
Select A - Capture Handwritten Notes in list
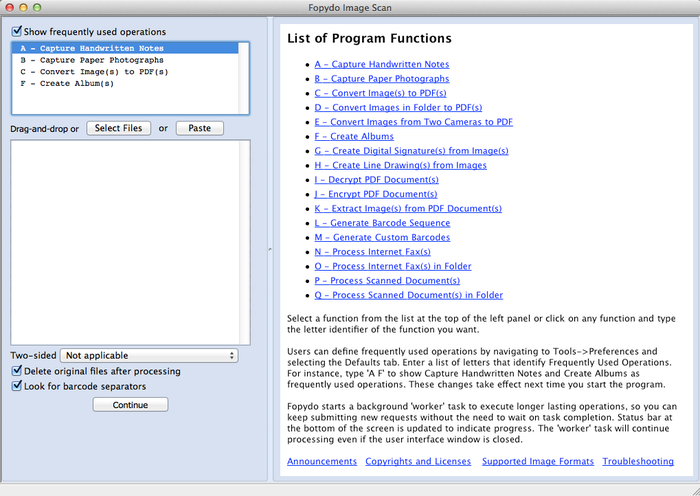(x=125, y=48)
